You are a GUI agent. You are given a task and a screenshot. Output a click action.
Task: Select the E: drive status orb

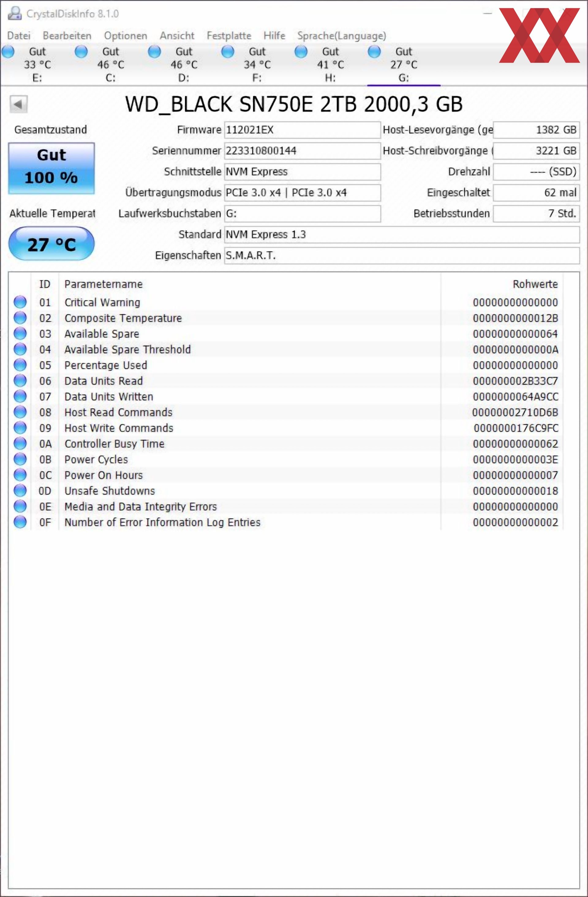8,52
